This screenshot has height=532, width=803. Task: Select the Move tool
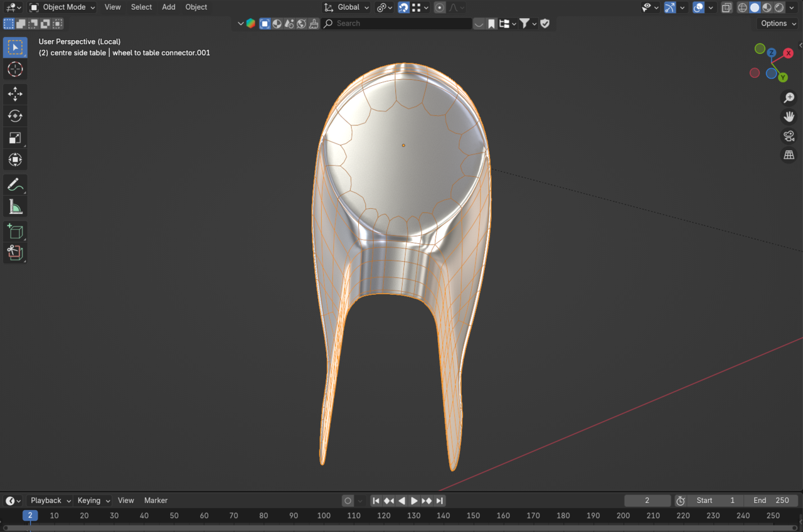pos(15,94)
